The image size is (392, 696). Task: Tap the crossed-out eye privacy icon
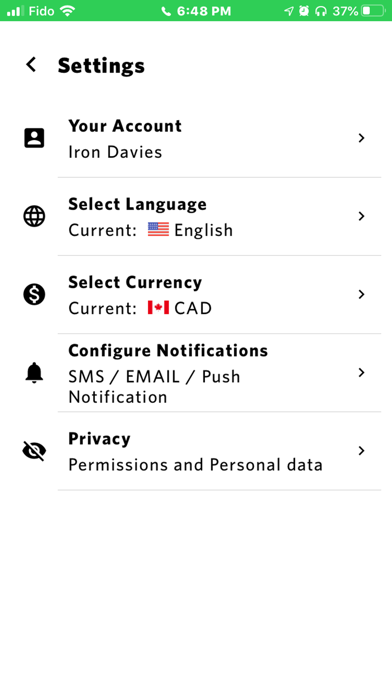[34, 451]
